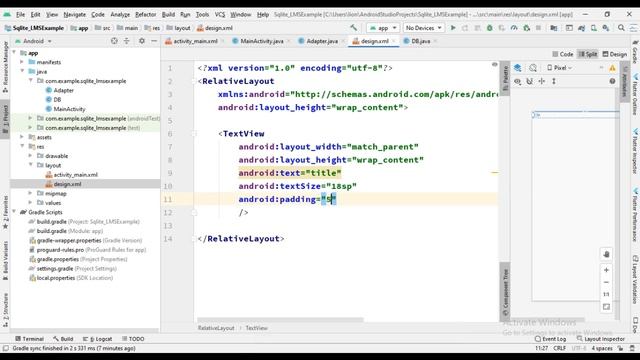Click the 1:1 zoom to actual size
Viewport: 640px width, 360px height.
(606, 294)
